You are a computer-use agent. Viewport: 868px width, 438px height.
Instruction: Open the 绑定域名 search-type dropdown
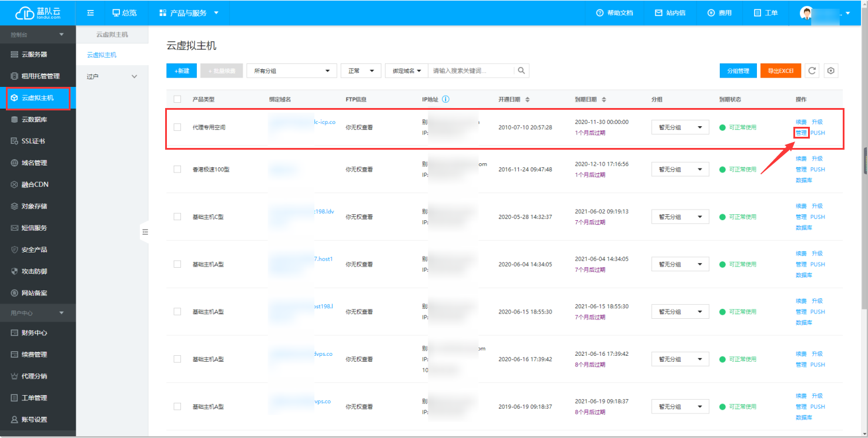[407, 71]
